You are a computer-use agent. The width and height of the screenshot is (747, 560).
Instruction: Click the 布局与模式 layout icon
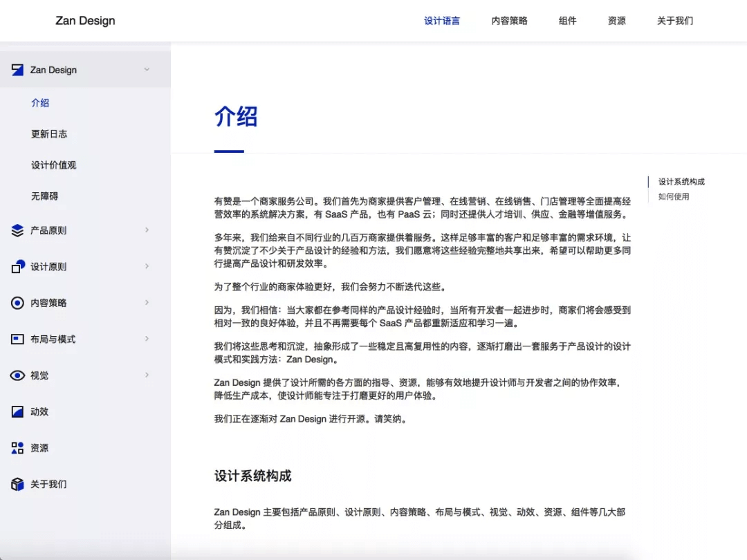point(17,339)
